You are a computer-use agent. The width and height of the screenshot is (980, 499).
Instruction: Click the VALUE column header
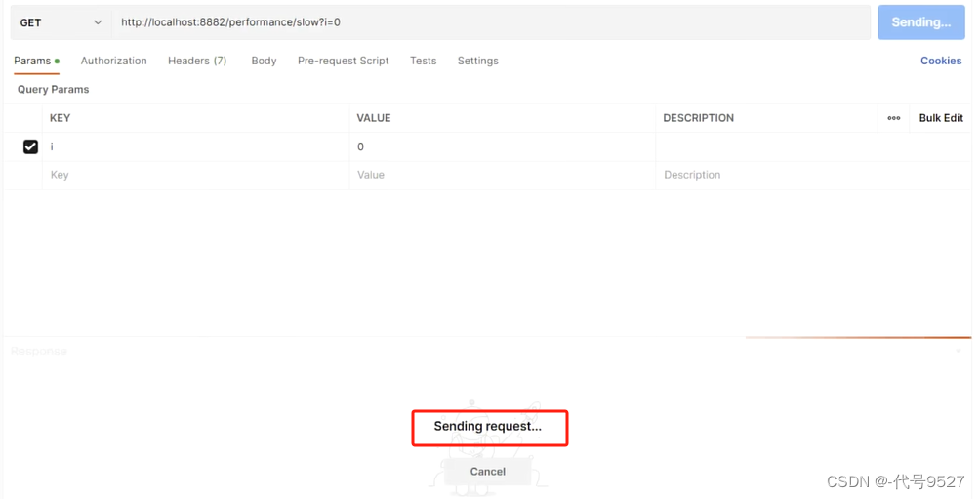[374, 118]
